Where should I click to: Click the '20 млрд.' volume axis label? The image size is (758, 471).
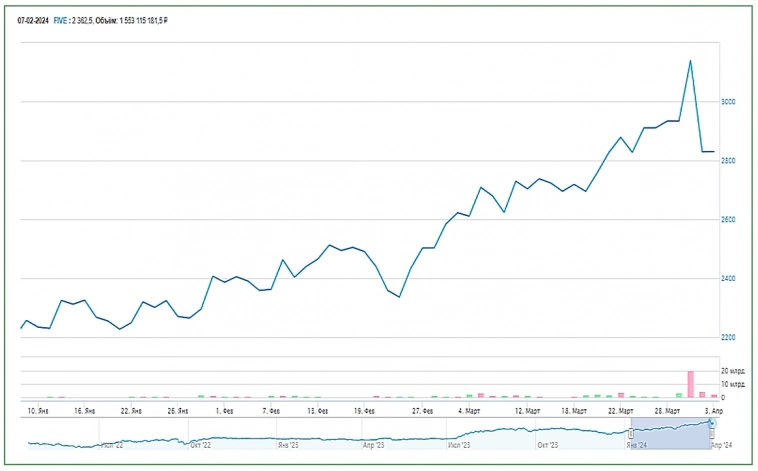point(732,371)
